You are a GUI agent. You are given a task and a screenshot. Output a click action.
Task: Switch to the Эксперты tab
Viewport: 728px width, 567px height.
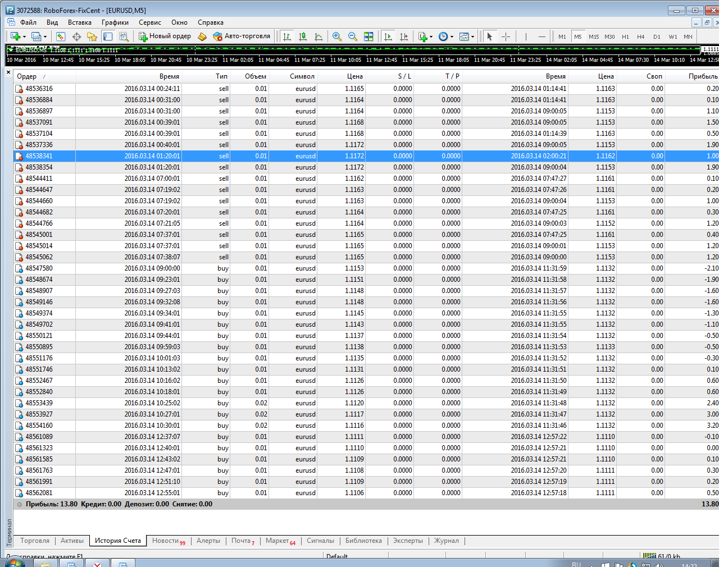[408, 541]
